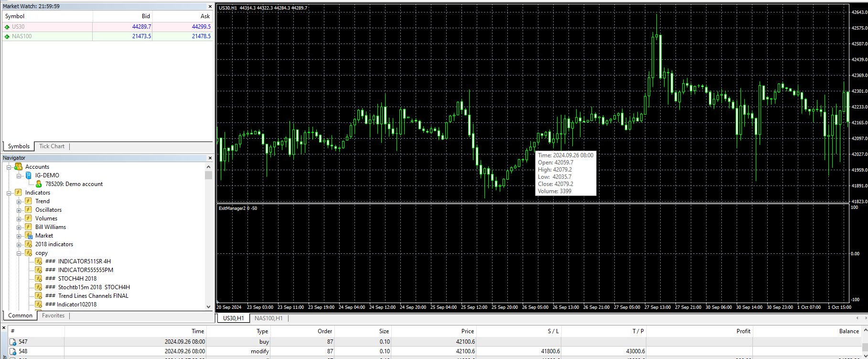Sort Market Watch by Symbol column header
868x359 pixels.
[x=47, y=16]
